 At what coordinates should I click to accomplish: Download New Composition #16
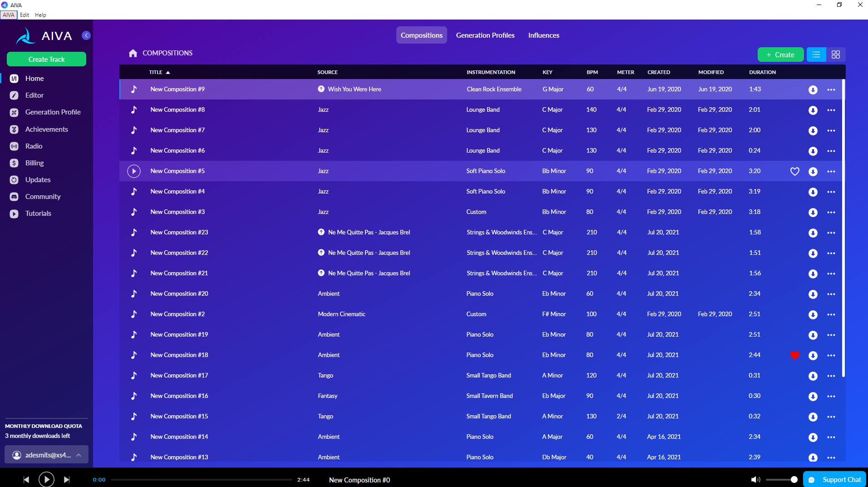pos(813,397)
